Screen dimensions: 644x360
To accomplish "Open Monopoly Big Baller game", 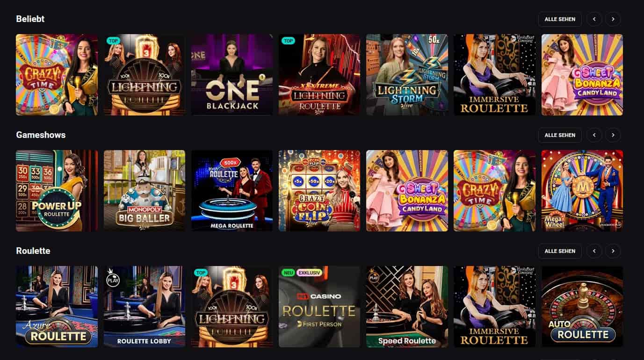I will pyautogui.click(x=145, y=191).
